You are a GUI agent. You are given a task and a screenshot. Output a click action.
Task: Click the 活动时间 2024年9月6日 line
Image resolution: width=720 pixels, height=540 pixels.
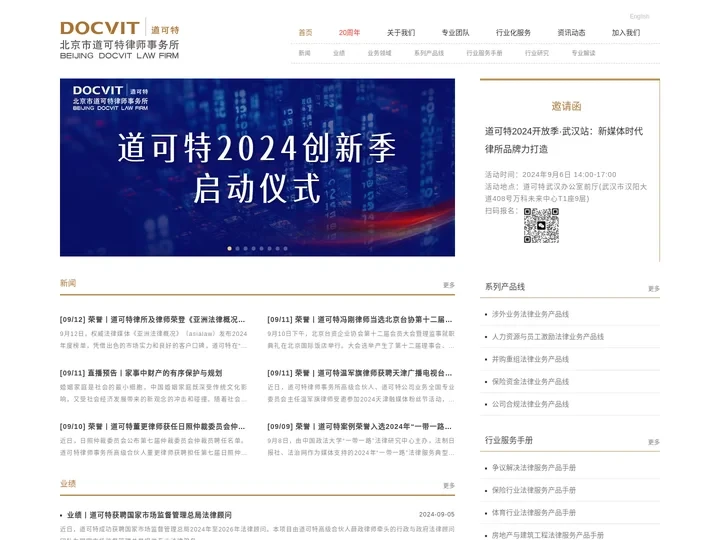coord(551,175)
